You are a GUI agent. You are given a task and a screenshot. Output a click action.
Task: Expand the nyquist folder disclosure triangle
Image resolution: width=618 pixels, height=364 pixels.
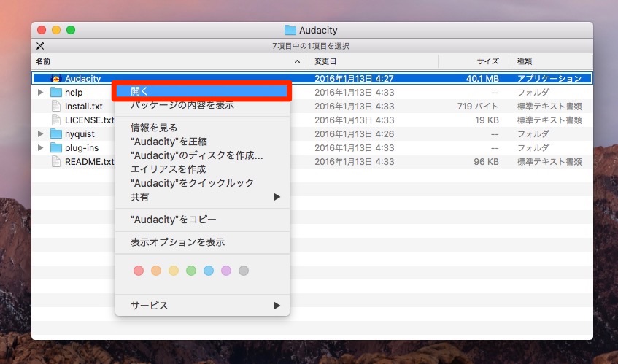point(41,134)
